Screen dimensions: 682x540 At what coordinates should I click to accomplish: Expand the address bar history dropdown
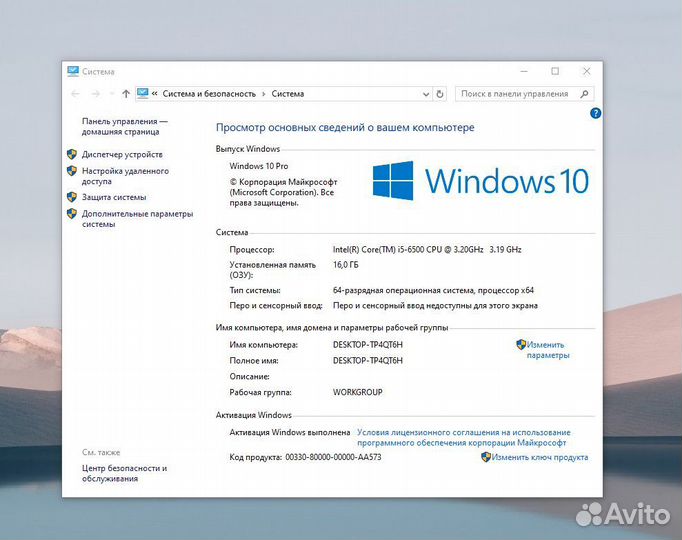coord(426,94)
